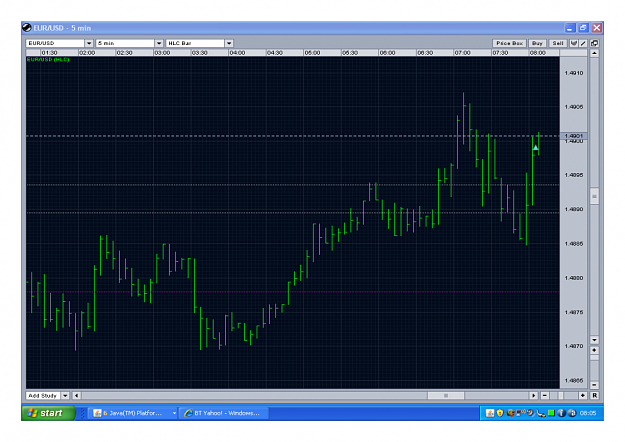This screenshot has height=442, width=625.
Task: Click the 04:00 time axis label
Action: 237,53
